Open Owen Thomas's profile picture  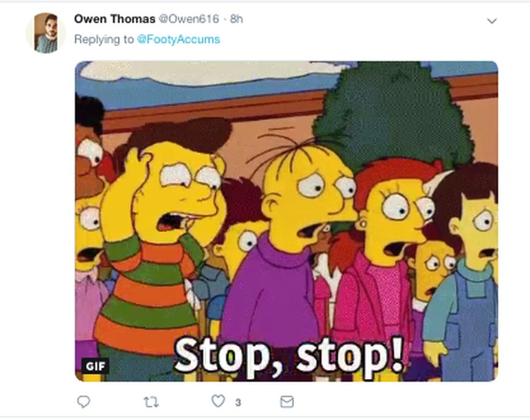click(x=46, y=33)
